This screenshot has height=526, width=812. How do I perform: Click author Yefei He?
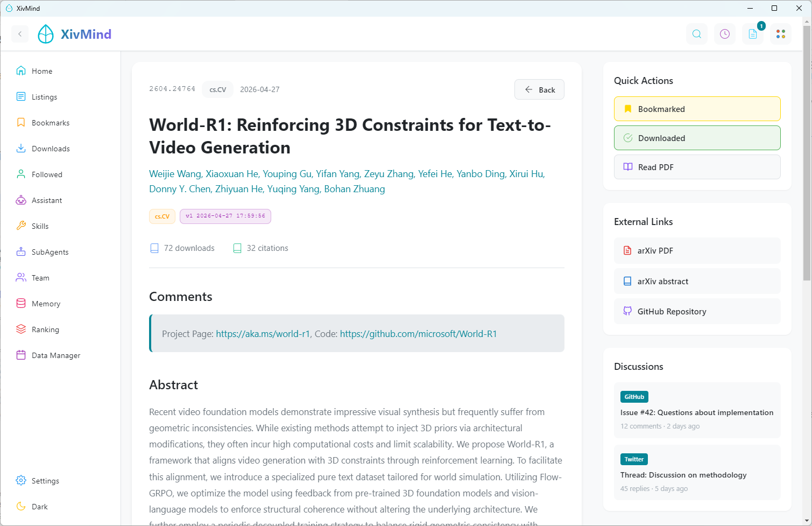pos(435,174)
